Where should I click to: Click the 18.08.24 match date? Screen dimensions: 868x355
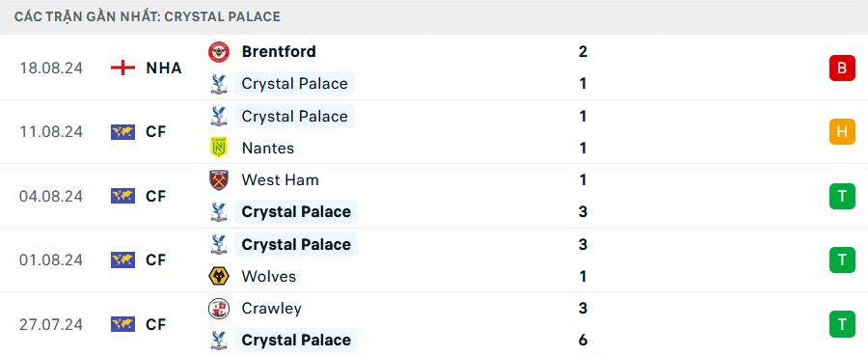pos(51,68)
